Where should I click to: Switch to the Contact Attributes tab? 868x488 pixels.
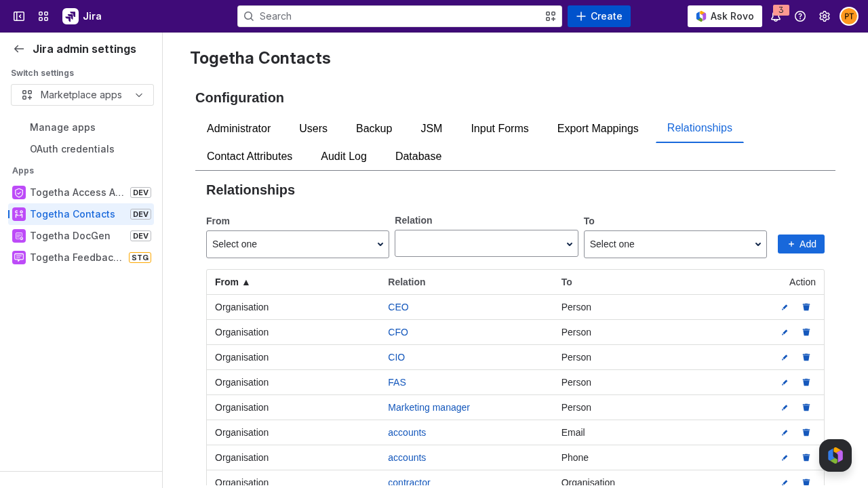[250, 157]
